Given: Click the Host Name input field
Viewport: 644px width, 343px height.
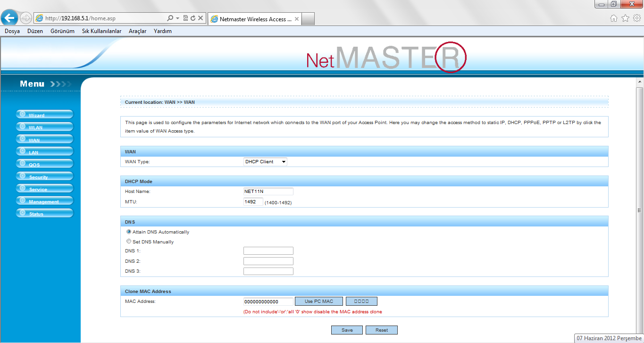Looking at the screenshot, I should click(268, 192).
